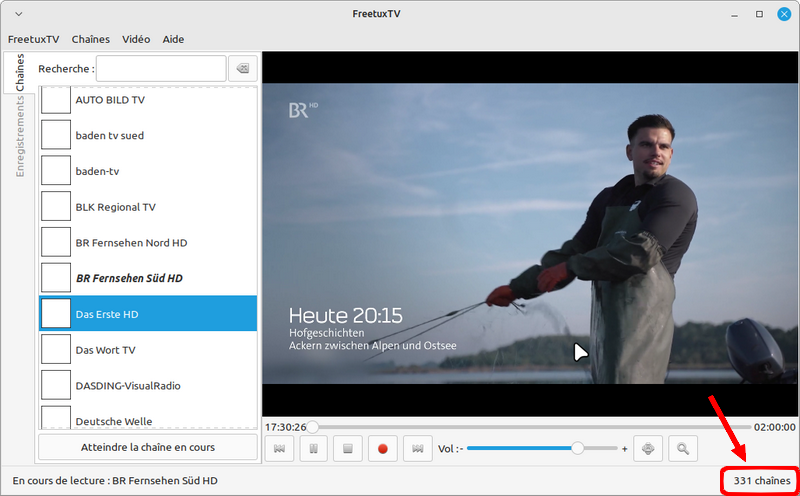Adjust the volume slider

click(542, 449)
